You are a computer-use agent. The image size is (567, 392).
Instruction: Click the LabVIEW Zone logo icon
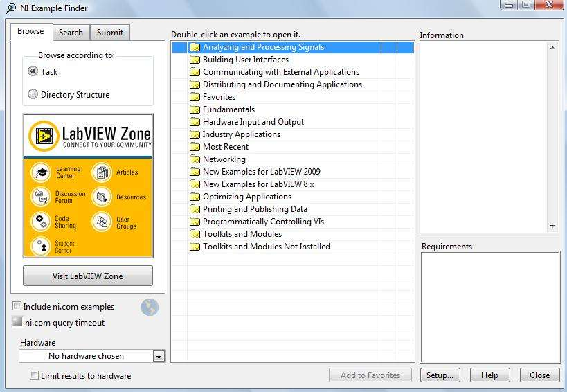pyautogui.click(x=44, y=136)
